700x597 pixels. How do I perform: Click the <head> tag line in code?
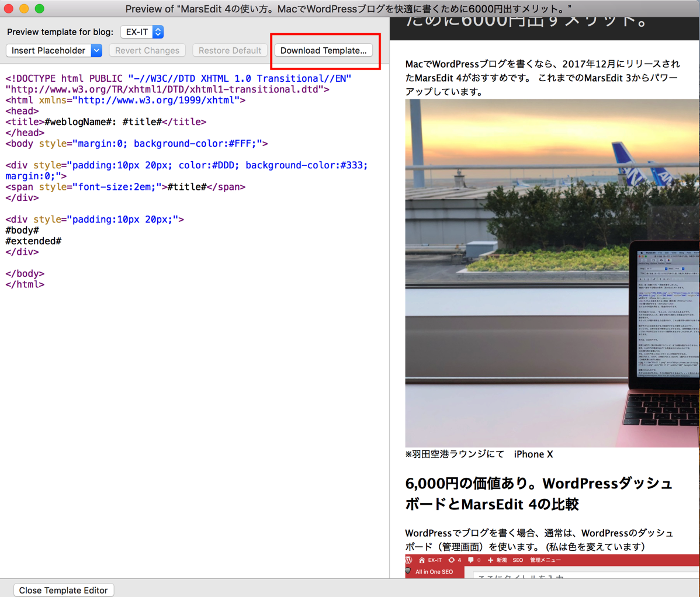(x=22, y=111)
